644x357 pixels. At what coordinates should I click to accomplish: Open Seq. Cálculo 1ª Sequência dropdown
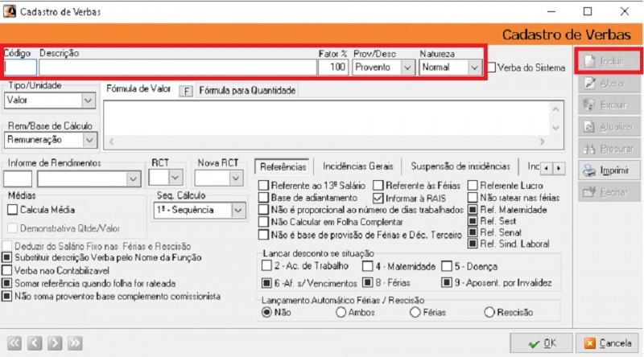pos(238,210)
